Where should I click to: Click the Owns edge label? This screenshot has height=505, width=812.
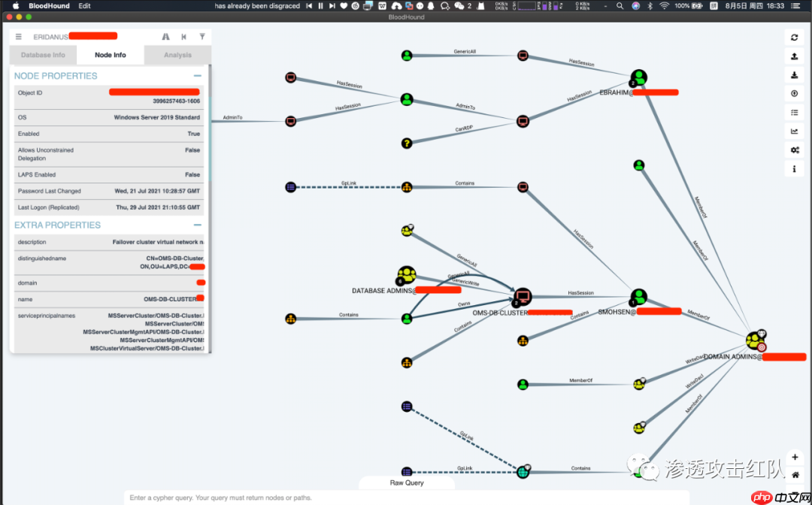[464, 304]
